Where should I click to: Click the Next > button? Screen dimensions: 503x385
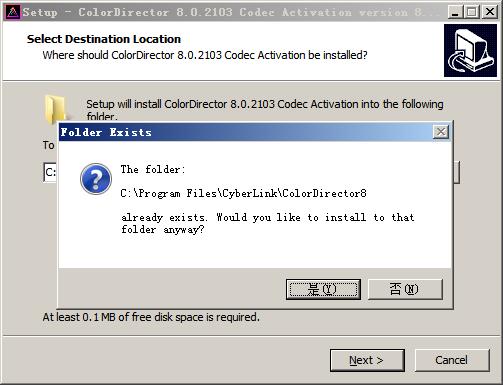pos(367,360)
